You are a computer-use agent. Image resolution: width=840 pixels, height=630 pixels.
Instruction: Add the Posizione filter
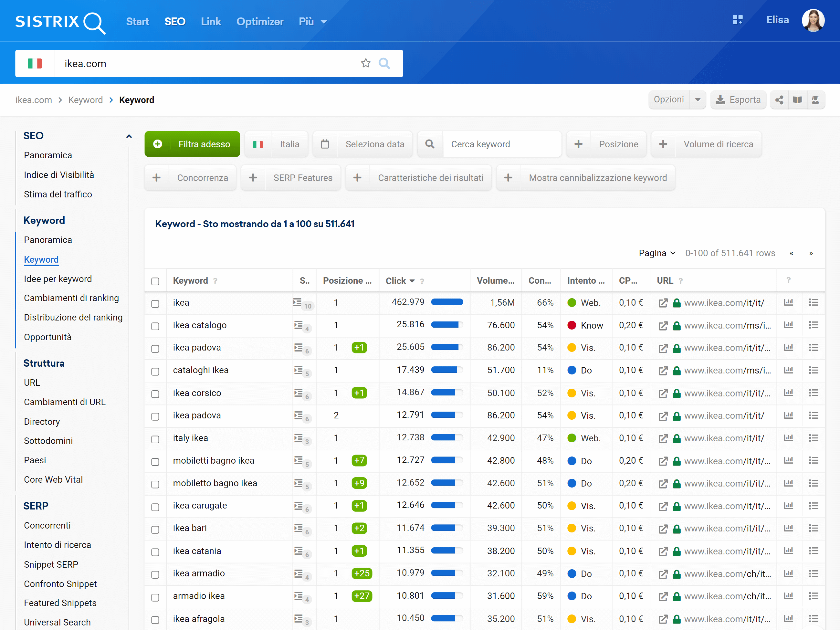pyautogui.click(x=606, y=144)
